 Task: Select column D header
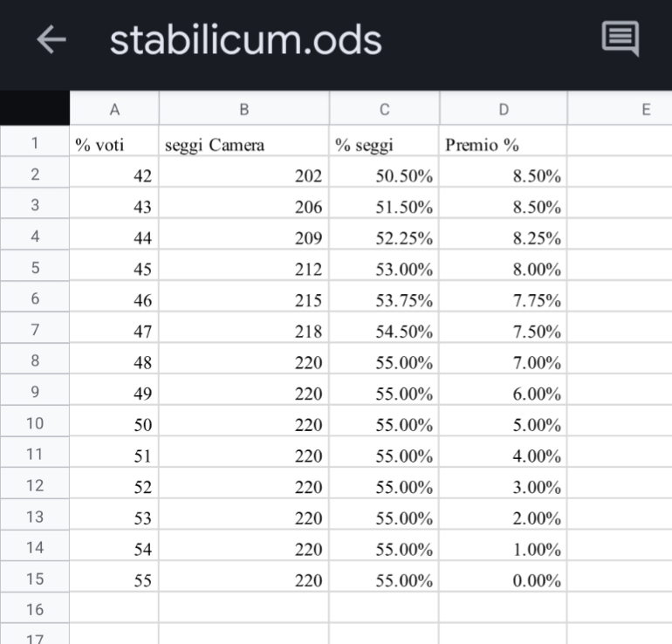tap(504, 109)
